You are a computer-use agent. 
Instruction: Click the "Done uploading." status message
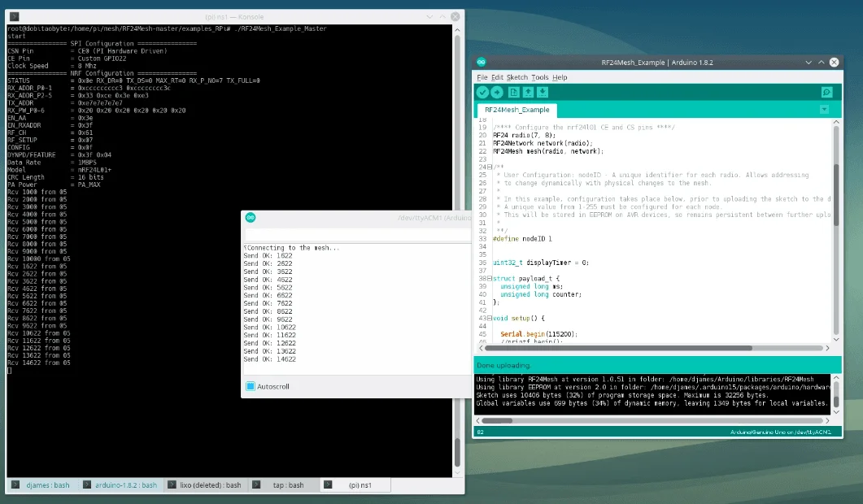tap(504, 365)
